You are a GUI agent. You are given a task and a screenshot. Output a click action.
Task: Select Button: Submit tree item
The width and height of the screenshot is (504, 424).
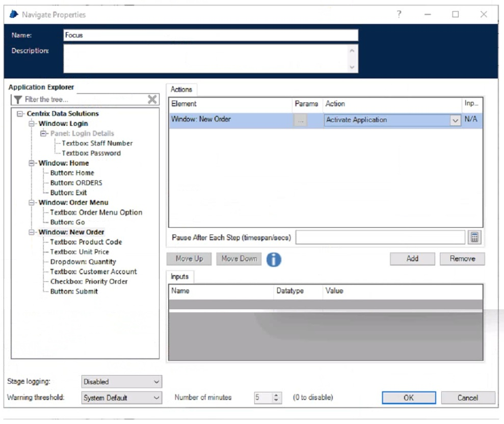(74, 291)
